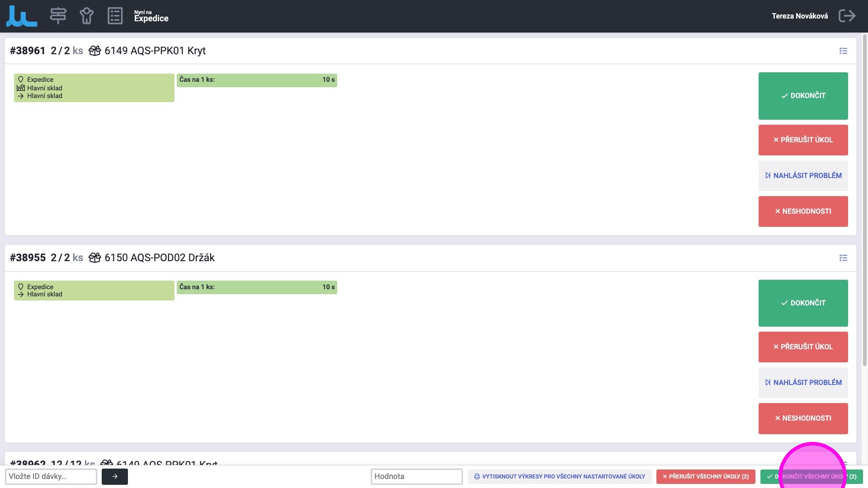Viewport: 868px width, 488px height.
Task: Open checklist icon for task #38961
Action: (843, 51)
